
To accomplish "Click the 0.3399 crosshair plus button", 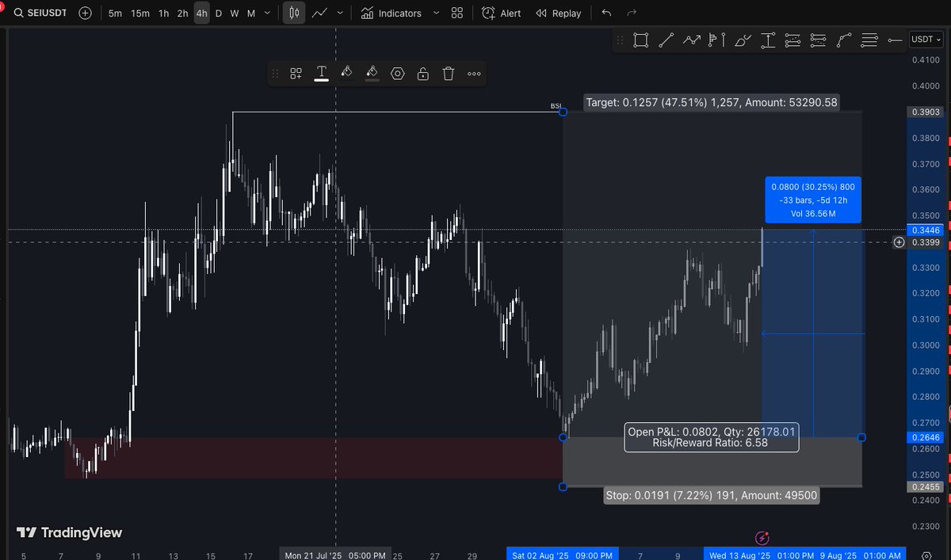I will point(899,242).
